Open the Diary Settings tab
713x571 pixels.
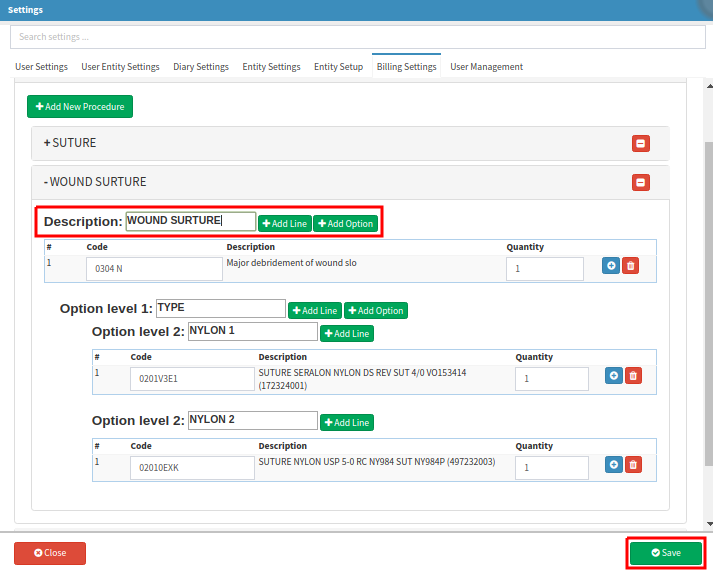pyautogui.click(x=201, y=67)
